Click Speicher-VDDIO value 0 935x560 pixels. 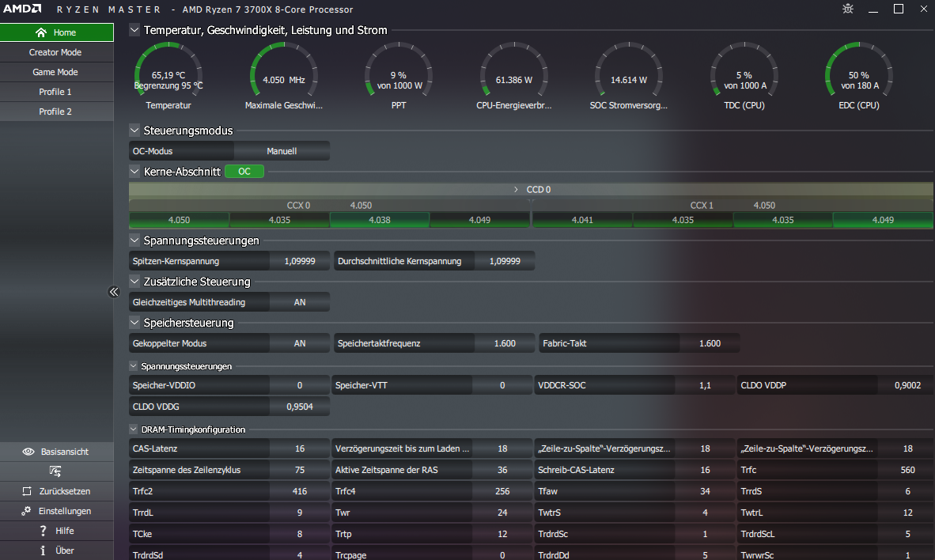point(299,385)
